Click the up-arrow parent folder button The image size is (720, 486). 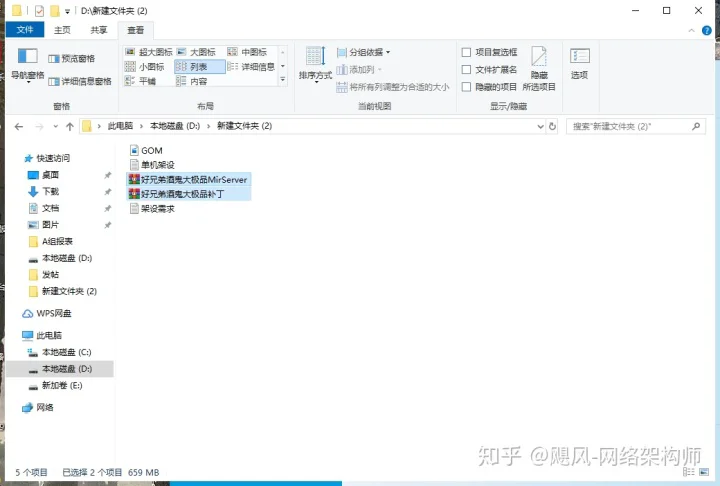click(69, 127)
